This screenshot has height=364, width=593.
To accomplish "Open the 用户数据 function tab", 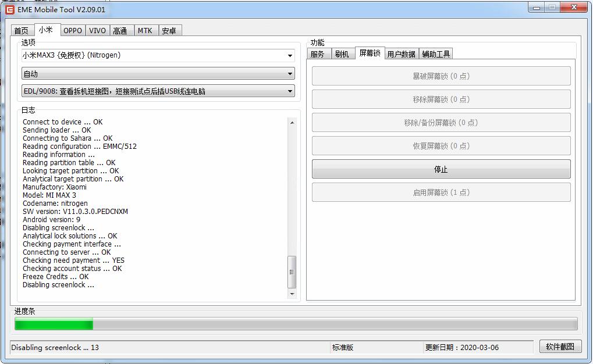I will click(x=402, y=54).
